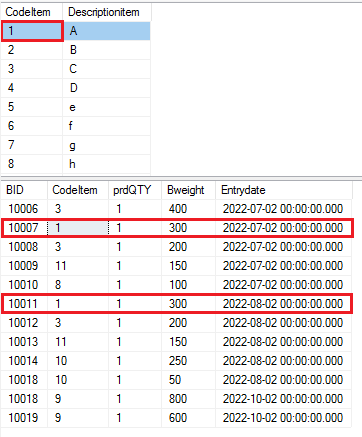Select BID cell 10009

pyautogui.click(x=24, y=266)
